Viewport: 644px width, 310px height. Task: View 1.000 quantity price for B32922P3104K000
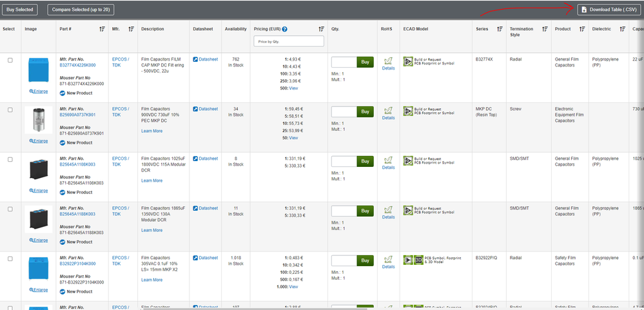tap(294, 287)
